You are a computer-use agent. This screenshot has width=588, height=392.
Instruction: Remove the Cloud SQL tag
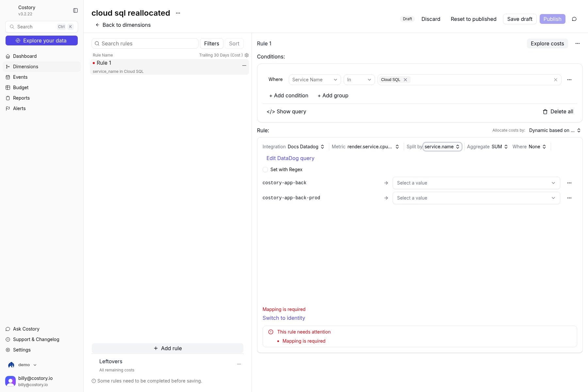point(405,80)
